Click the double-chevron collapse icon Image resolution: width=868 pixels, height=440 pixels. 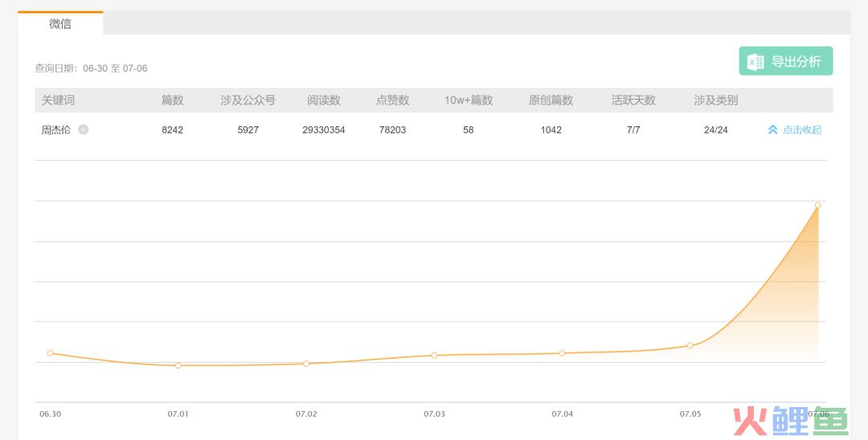pos(773,130)
